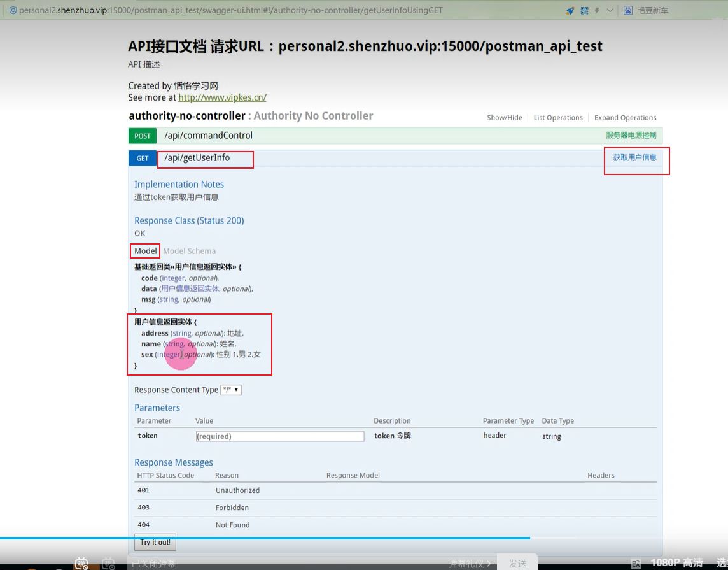
Task: Click the subtitle icon beside 1080P quality
Action: click(636, 563)
